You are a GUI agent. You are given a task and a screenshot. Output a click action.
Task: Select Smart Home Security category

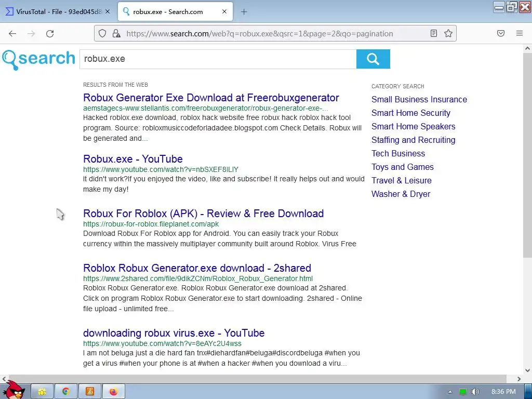[411, 113]
